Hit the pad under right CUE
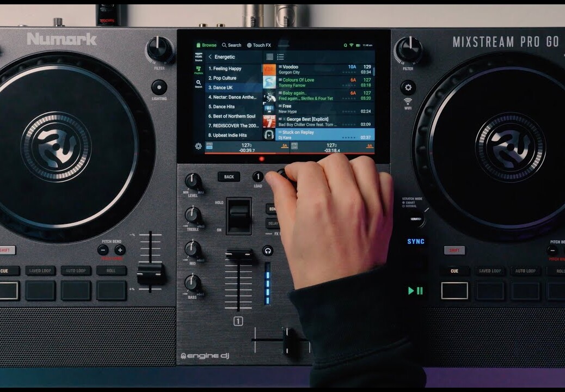Screen dimensions: 565x392 tap(455, 291)
